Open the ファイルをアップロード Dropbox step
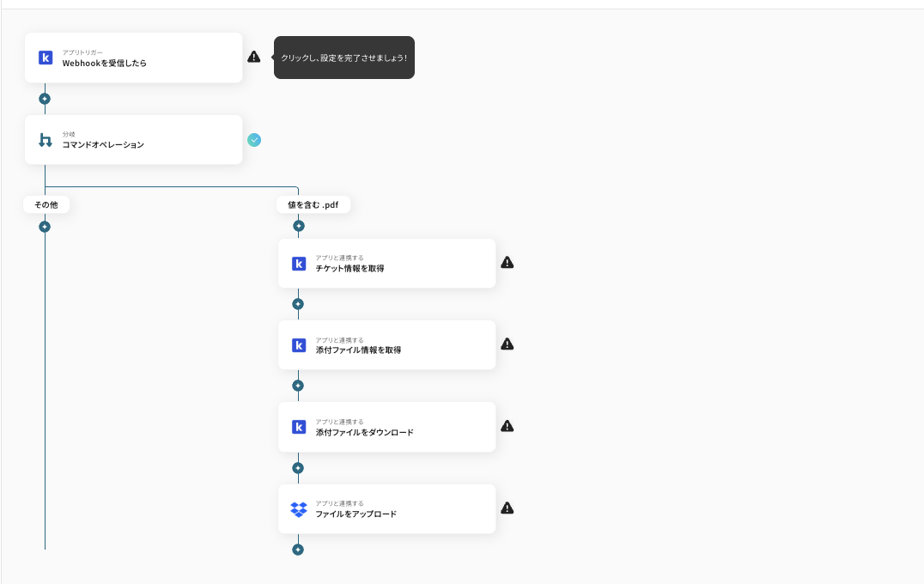This screenshot has width=924, height=584. click(386, 509)
